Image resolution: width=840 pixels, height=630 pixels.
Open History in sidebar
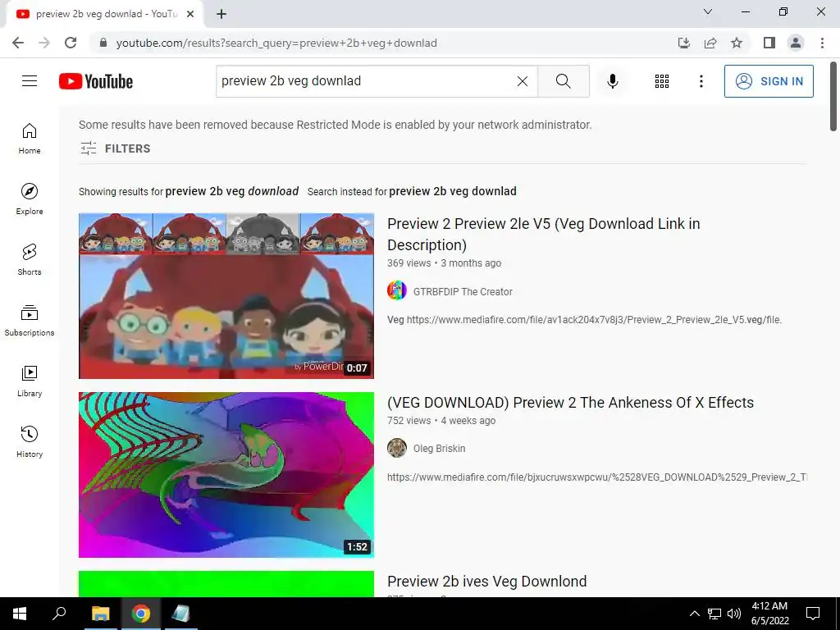pyautogui.click(x=30, y=441)
